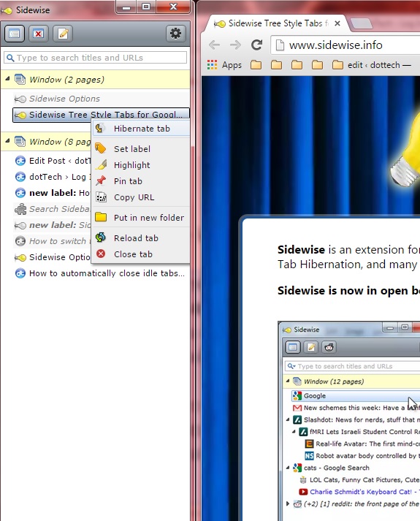The height and width of the screenshot is (521, 420).
Task: Select the How to switch row
Action: [52, 241]
